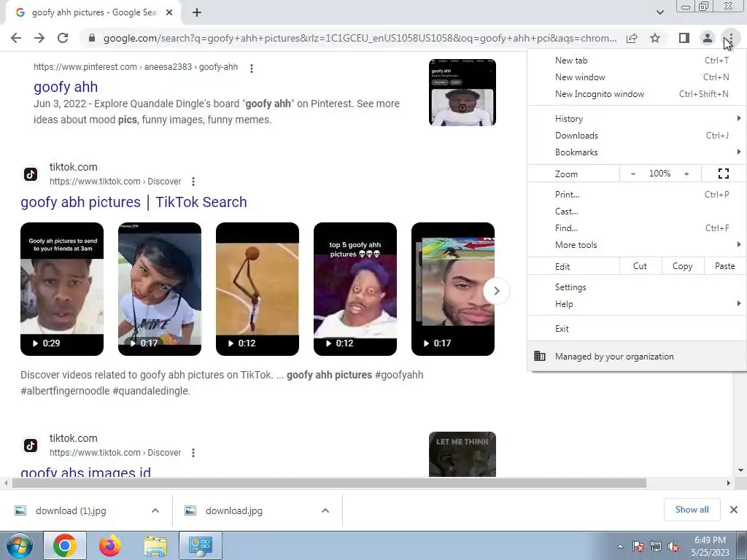Click the Windows Start button
The image size is (747, 560).
pos(20,545)
